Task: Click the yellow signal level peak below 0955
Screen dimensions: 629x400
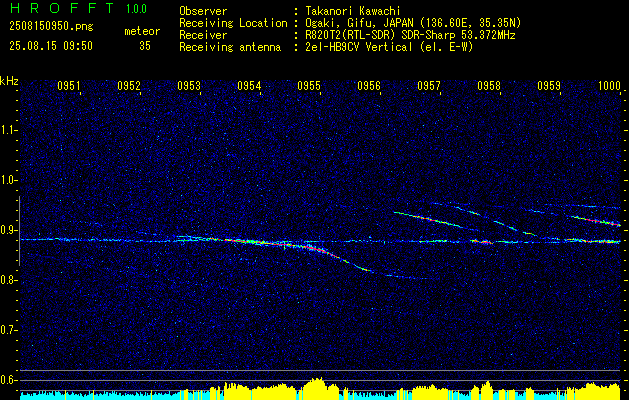Action: (x=317, y=386)
